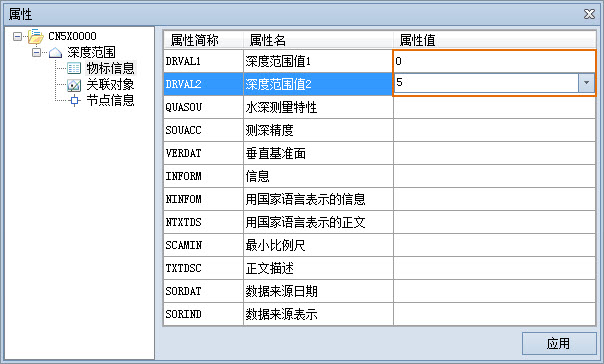
Task: Open the 关联对象 tree item
Action: [x=110, y=84]
